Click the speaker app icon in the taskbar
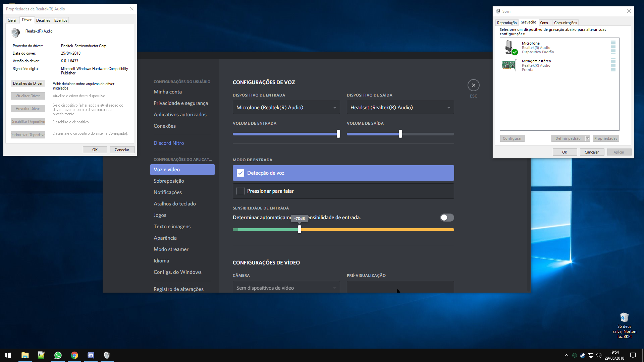The height and width of the screenshot is (362, 644). pos(107,355)
